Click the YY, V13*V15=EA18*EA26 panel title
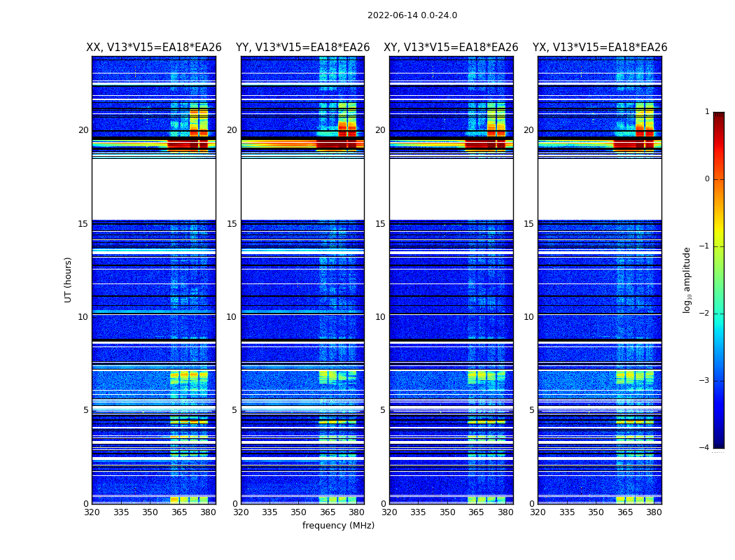 (302, 48)
